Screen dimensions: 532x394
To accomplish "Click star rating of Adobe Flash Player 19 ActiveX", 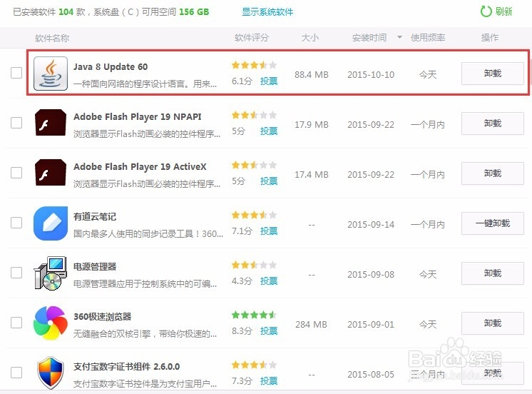I will (254, 165).
